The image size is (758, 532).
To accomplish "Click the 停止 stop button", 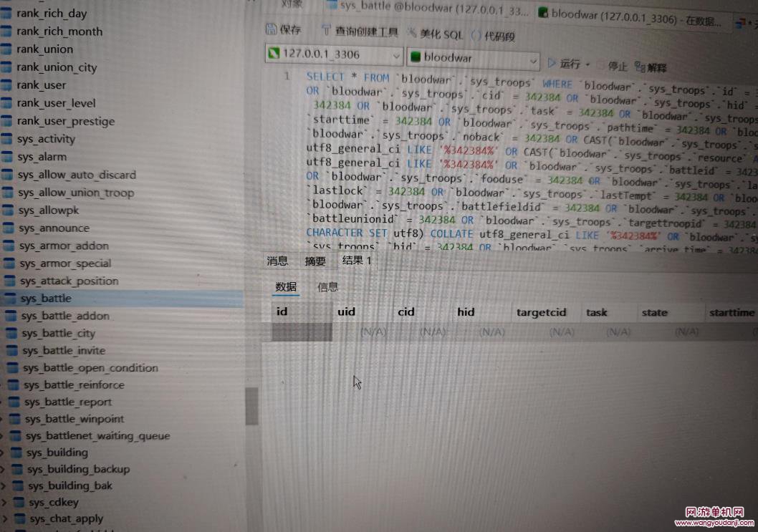I will point(611,66).
